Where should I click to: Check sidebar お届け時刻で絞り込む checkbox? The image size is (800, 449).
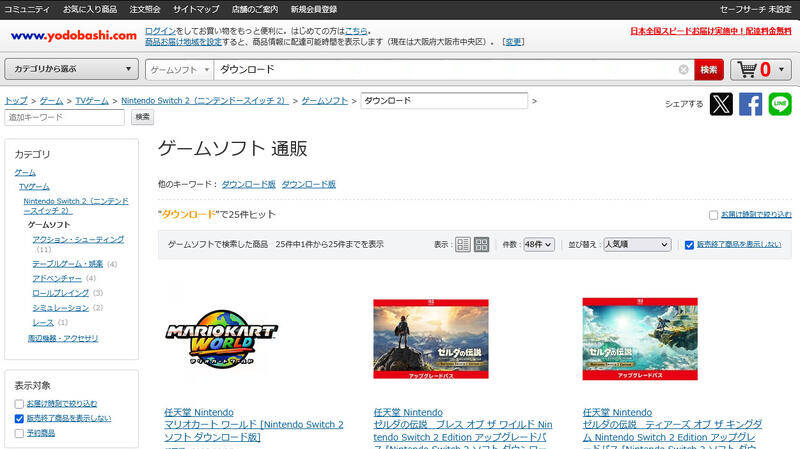(x=19, y=404)
